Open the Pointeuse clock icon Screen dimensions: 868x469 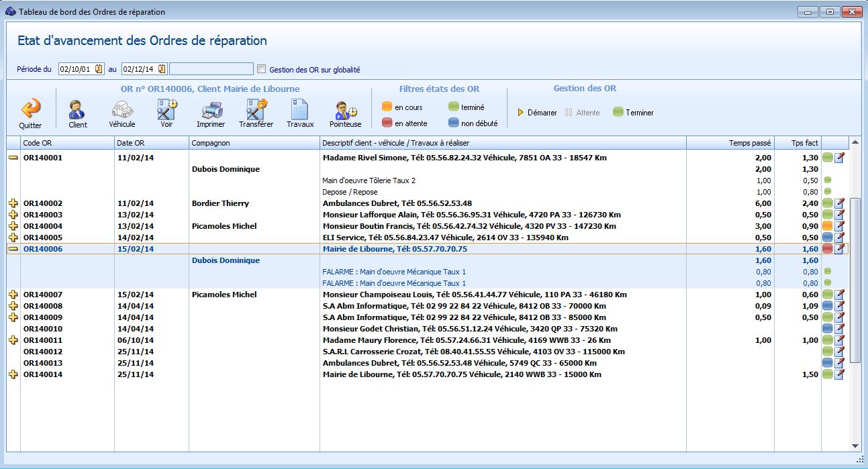[x=346, y=109]
